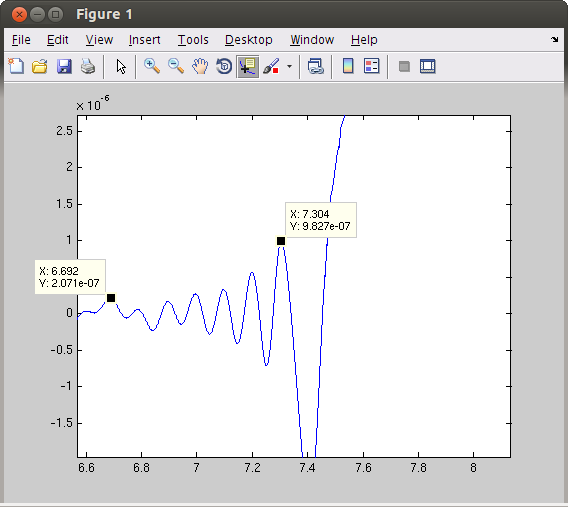Select the data tip marker at X 7.304
The width and height of the screenshot is (568, 507).
pos(281,241)
